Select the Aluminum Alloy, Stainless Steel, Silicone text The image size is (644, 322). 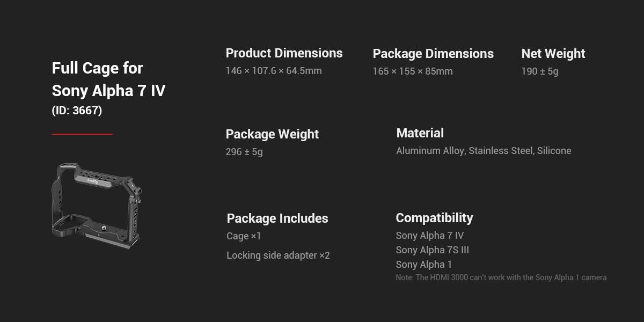click(x=484, y=151)
